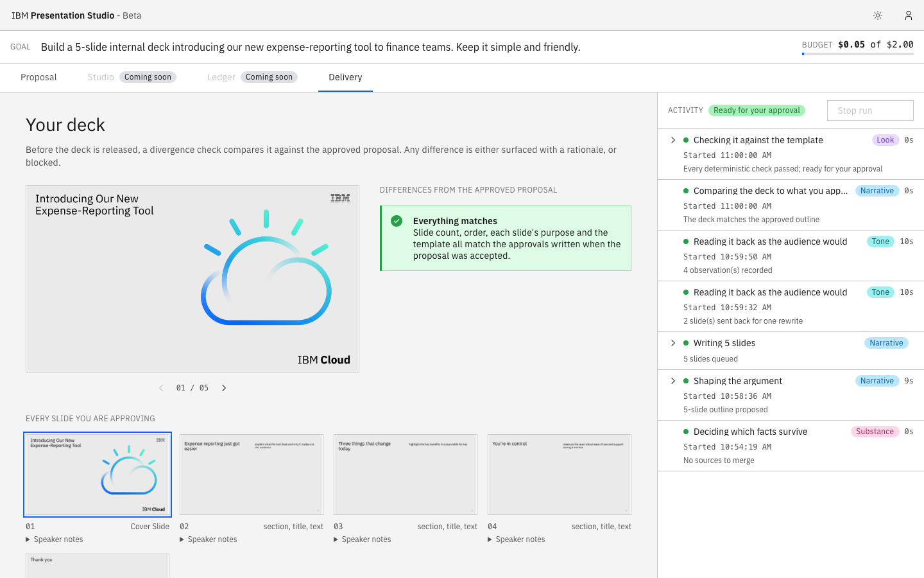The image size is (924, 578).
Task: Click the Substance tag on 'Deciding which facts survive'
Action: [875, 432]
